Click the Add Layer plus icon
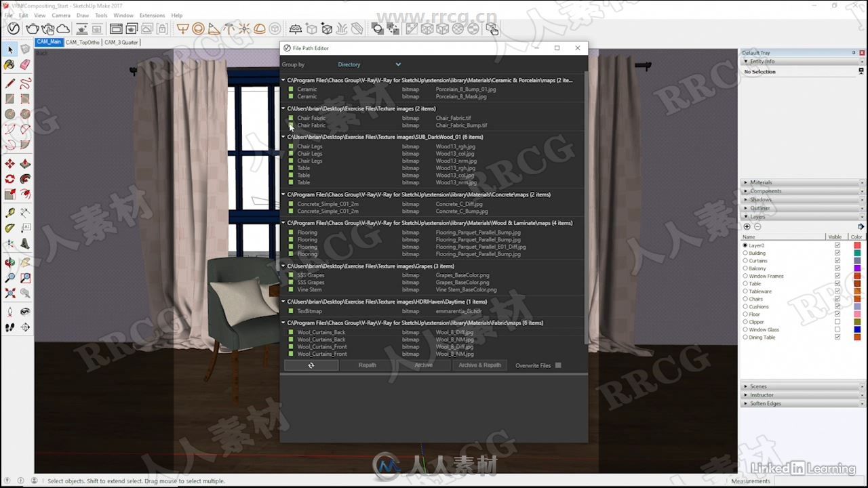 [x=747, y=226]
